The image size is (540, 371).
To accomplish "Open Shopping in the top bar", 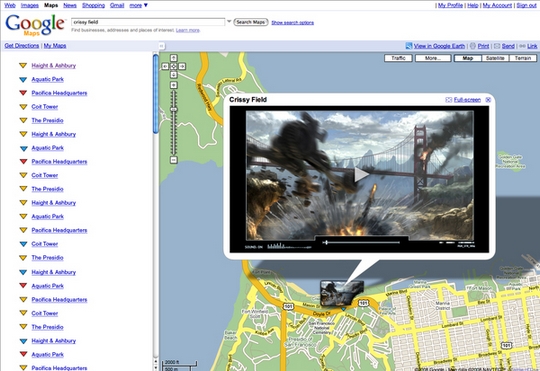I will [93, 5].
